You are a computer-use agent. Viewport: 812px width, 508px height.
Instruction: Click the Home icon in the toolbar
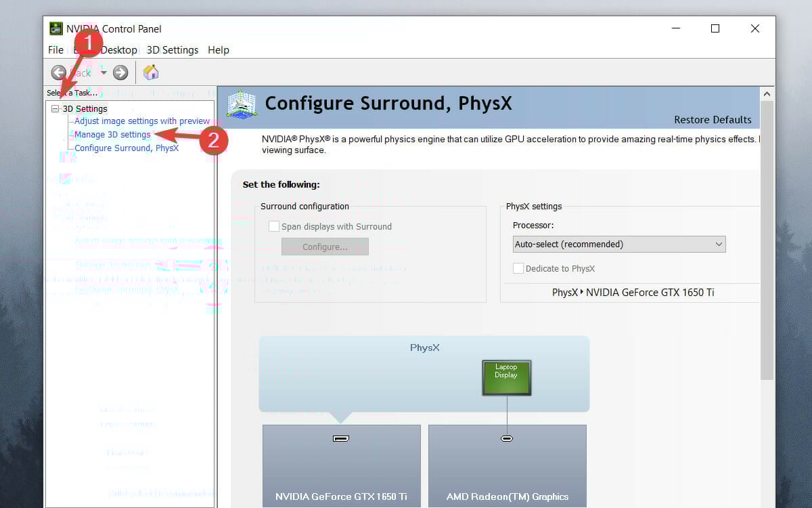click(x=151, y=72)
